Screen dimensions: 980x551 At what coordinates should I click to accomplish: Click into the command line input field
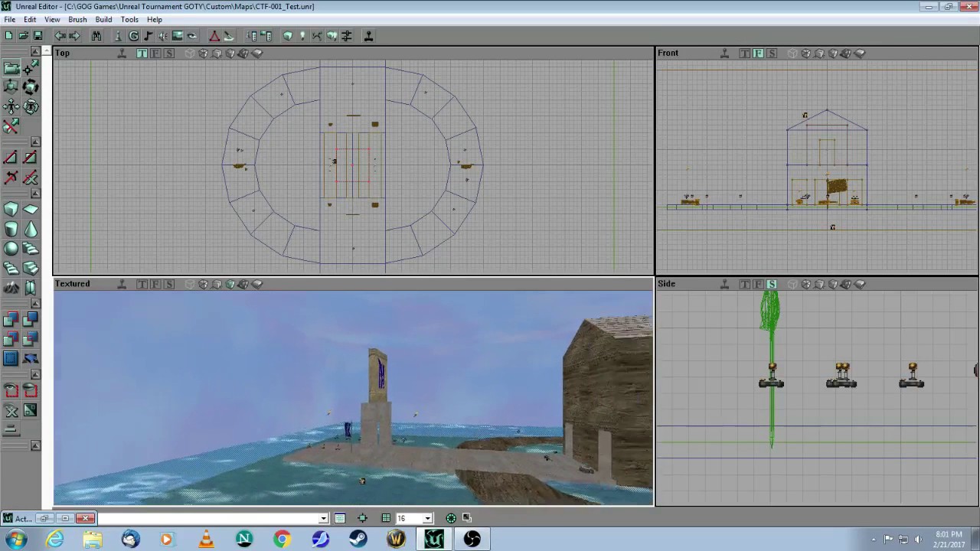click(x=208, y=518)
